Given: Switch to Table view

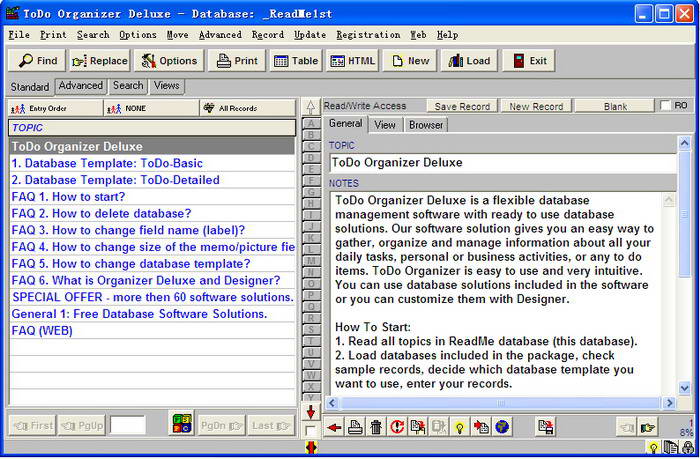Looking at the screenshot, I should [296, 60].
